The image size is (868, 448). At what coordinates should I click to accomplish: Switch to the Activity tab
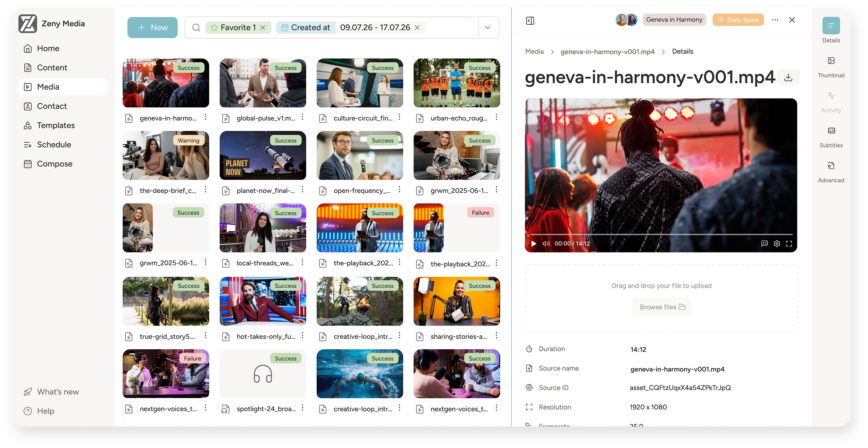pos(831,102)
